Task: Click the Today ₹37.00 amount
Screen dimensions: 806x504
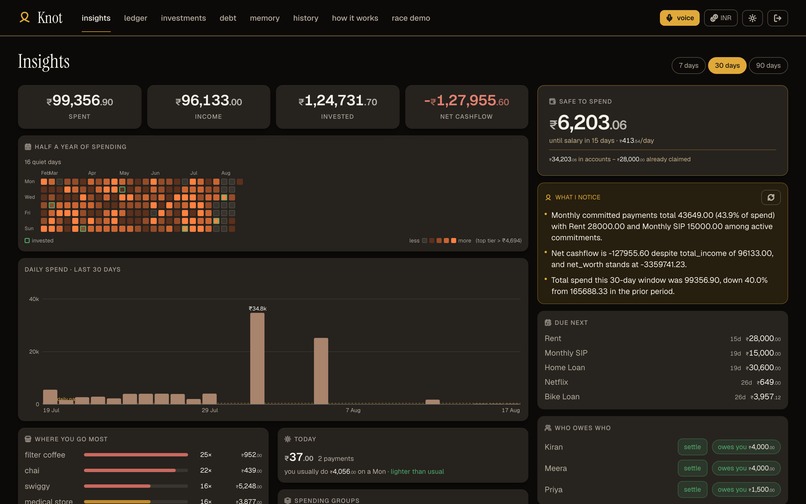Action: [x=299, y=457]
